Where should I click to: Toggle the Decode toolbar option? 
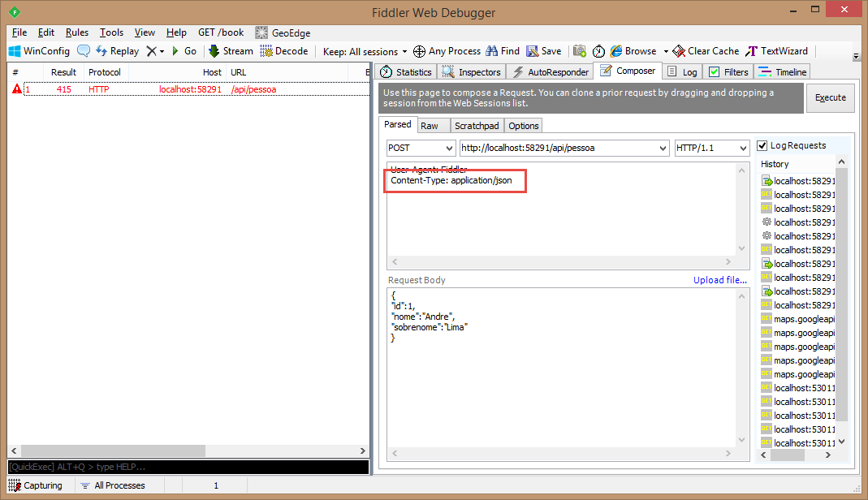(x=284, y=51)
